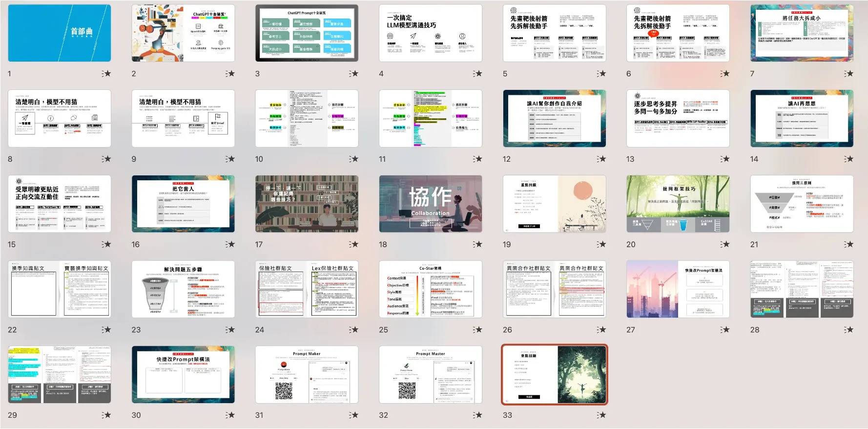
Task: Select the 讓AI幫你創作自我介紹 slide
Action: pyautogui.click(x=555, y=119)
